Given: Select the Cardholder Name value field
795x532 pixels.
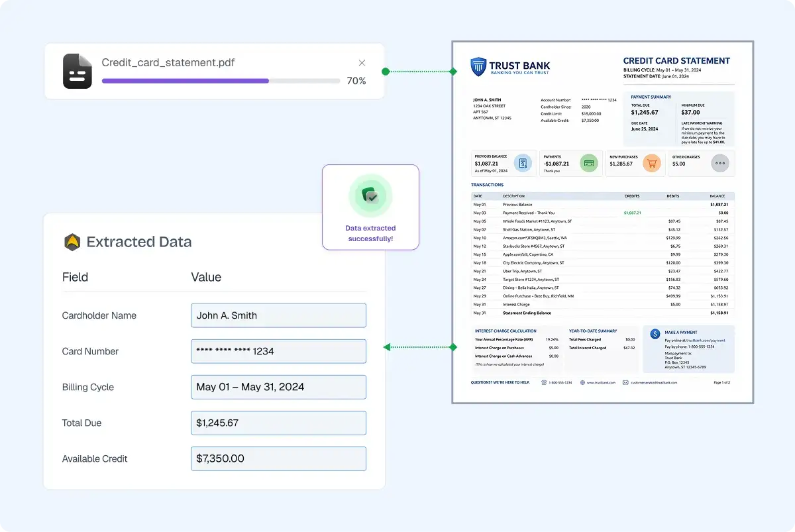Looking at the screenshot, I should [x=278, y=315].
